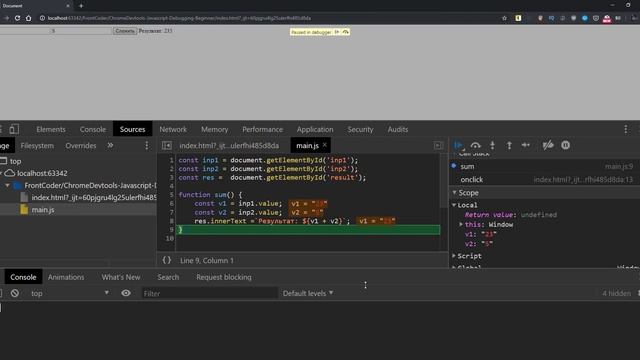Click the page's sum button
Image resolution: width=640 pixels, height=360 pixels.
124,31
